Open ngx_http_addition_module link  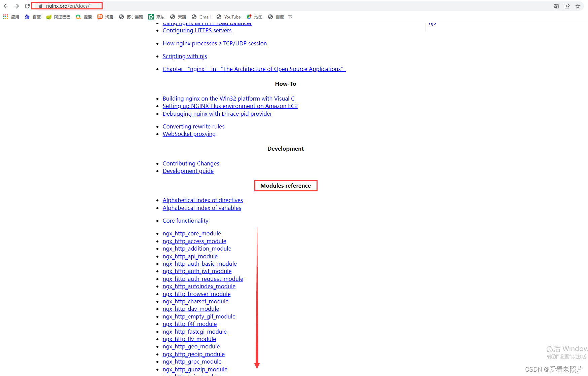point(197,249)
